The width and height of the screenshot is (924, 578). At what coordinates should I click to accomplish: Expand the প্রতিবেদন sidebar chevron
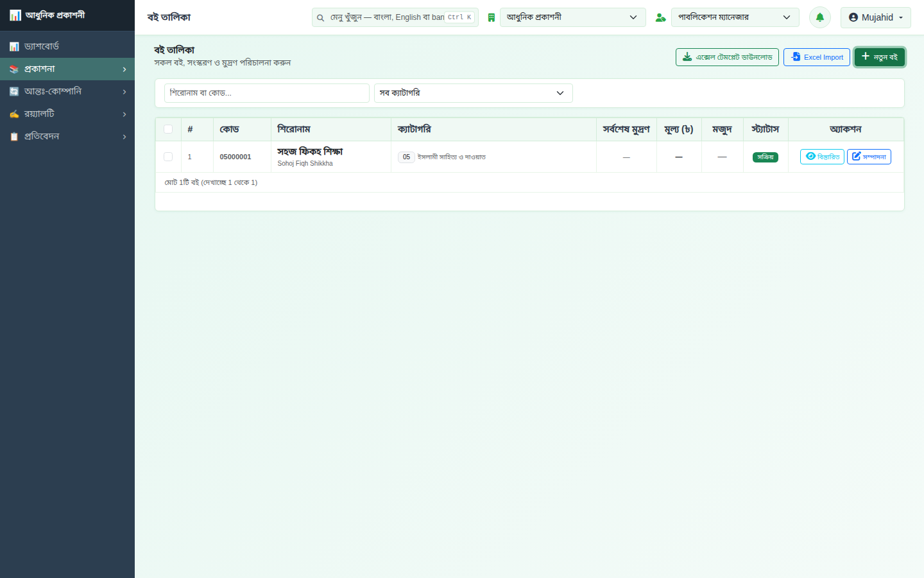[x=124, y=137]
